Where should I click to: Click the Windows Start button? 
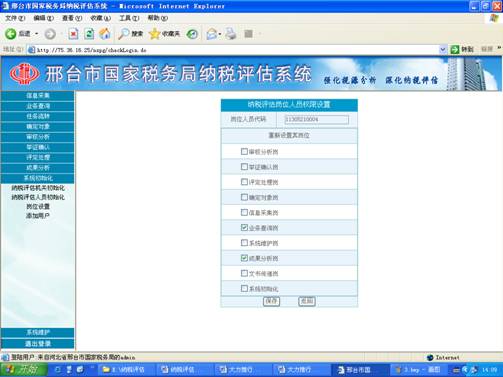click(23, 370)
